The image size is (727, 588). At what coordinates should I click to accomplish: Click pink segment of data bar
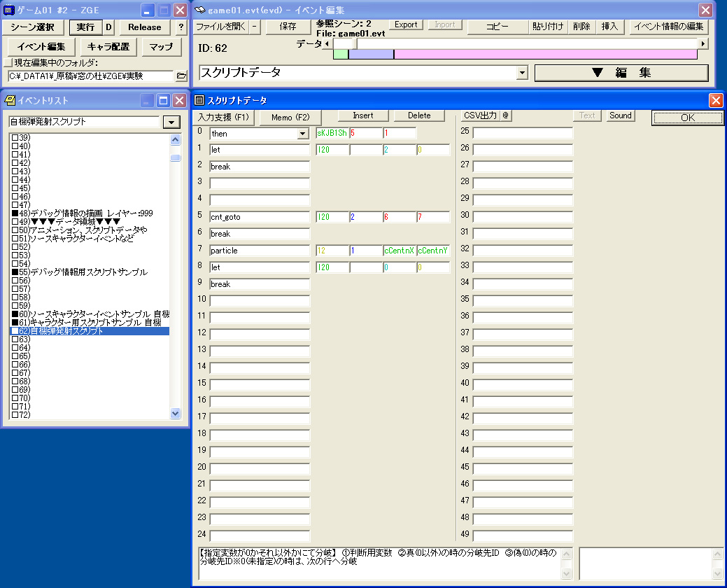coord(546,55)
